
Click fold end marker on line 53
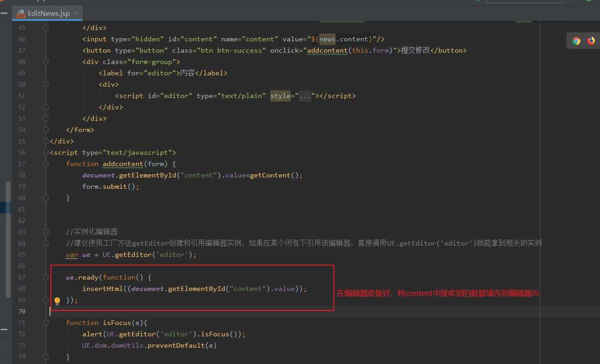(46, 118)
